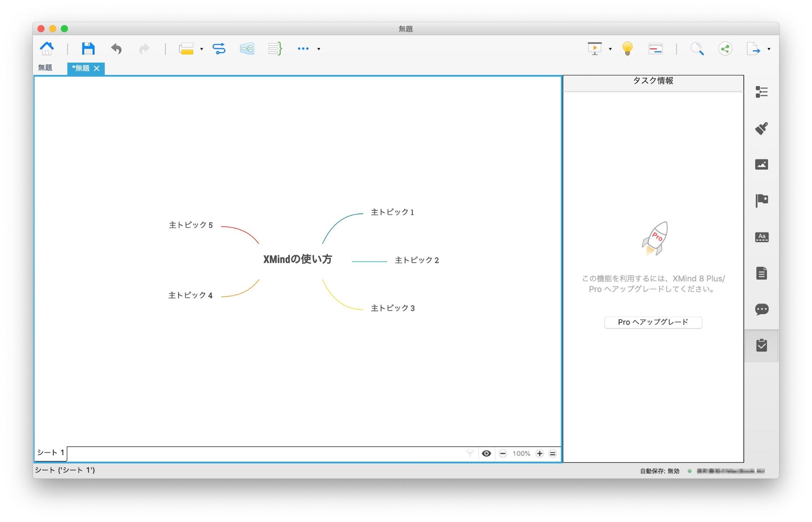Screen dimensions: 812x522
Task: Go to the Home icon in toolbar
Action: click(47, 49)
